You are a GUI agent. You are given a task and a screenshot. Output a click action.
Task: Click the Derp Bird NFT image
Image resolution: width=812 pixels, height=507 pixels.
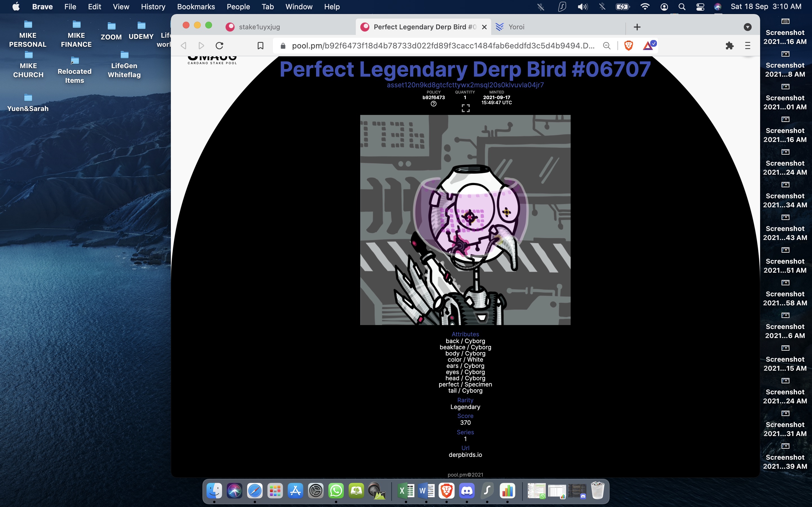coord(465,220)
